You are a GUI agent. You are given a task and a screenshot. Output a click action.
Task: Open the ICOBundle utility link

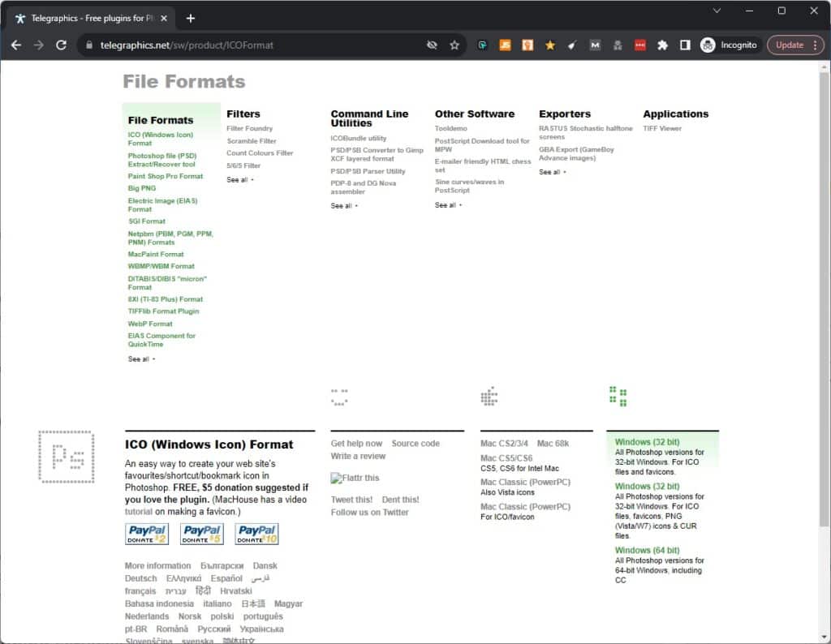pos(359,138)
